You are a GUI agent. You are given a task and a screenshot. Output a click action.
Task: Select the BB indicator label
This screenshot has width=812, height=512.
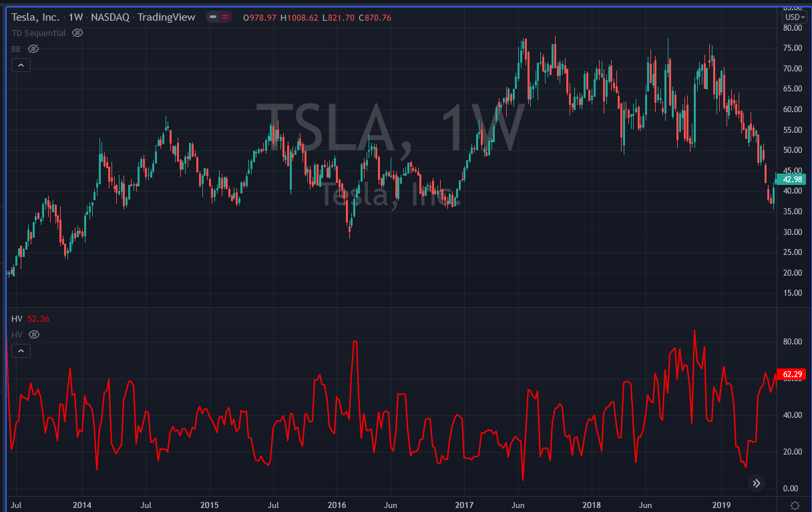click(16, 49)
